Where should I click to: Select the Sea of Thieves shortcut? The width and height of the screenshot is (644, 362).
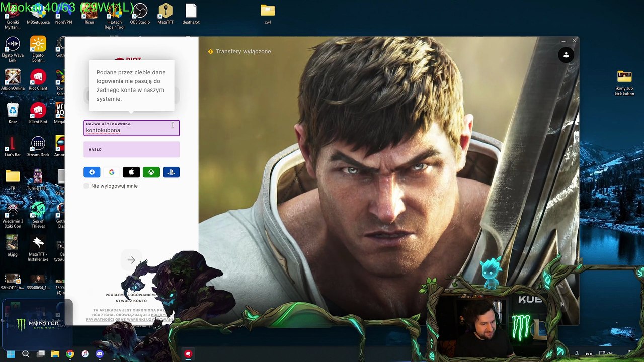pyautogui.click(x=38, y=215)
